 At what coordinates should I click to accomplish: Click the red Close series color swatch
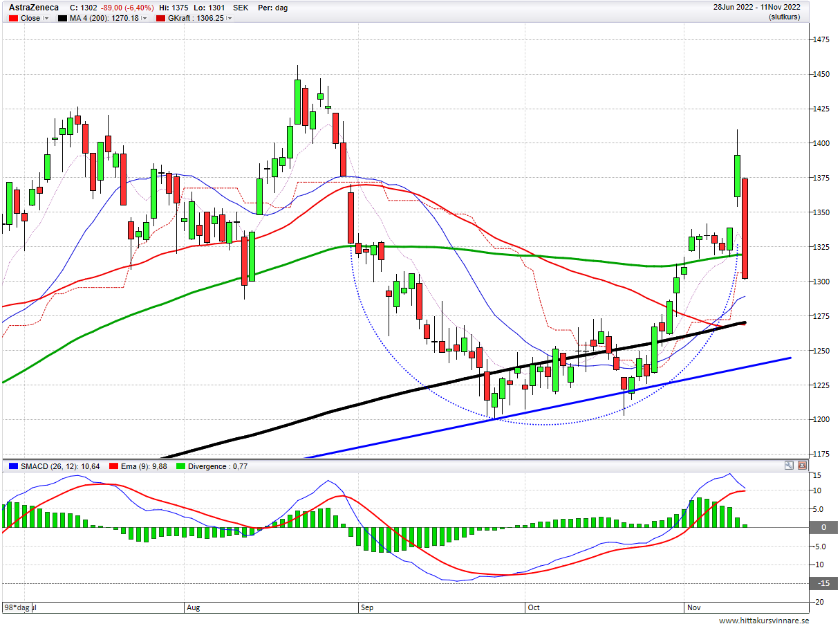pos(13,19)
